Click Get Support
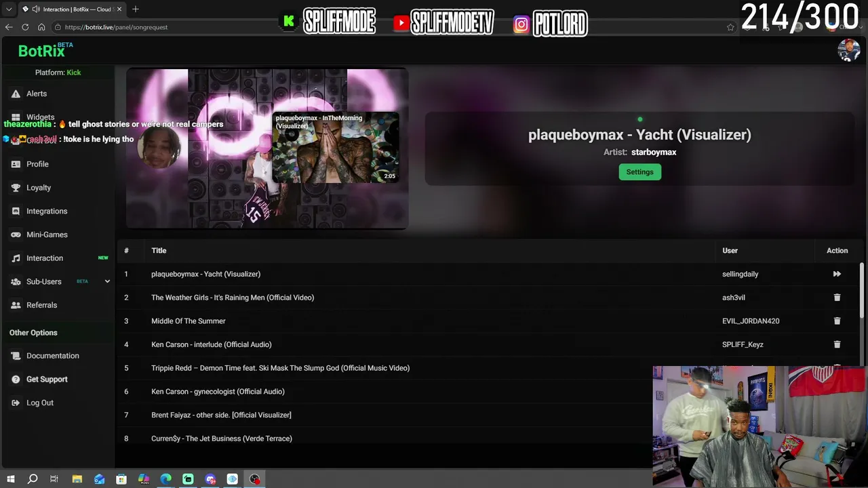Screen dimensions: 868x488 [x=47, y=380]
